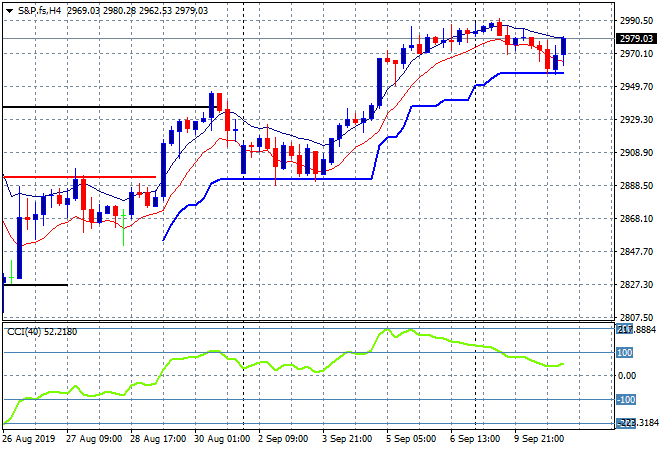Click the OHLC values 2969.03 2980.28 2962.53 2979.03
Viewport: 660px width, 450px height.
coord(138,11)
